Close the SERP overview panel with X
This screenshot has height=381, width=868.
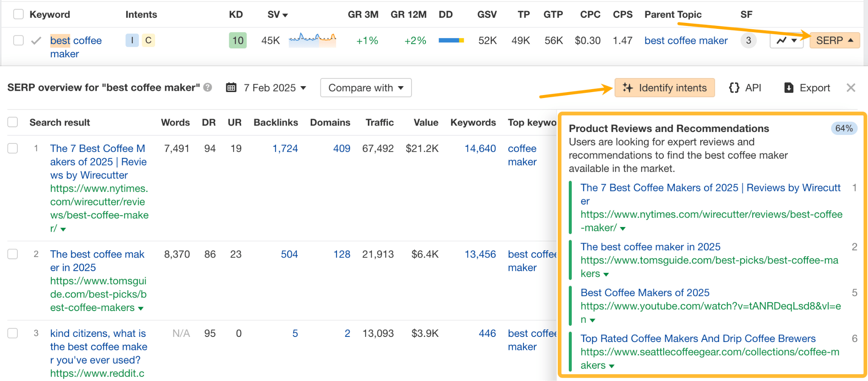[x=851, y=88]
